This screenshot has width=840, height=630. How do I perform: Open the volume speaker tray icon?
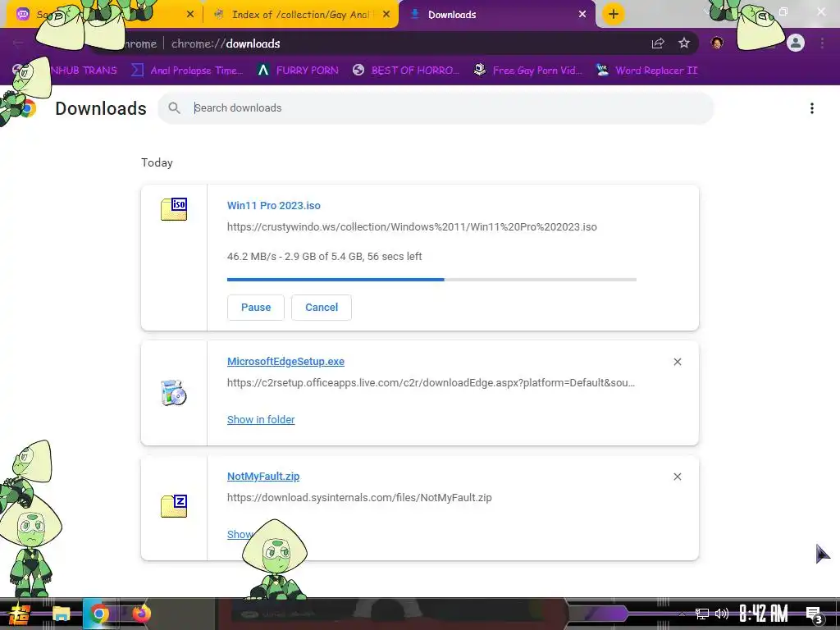coord(722,614)
